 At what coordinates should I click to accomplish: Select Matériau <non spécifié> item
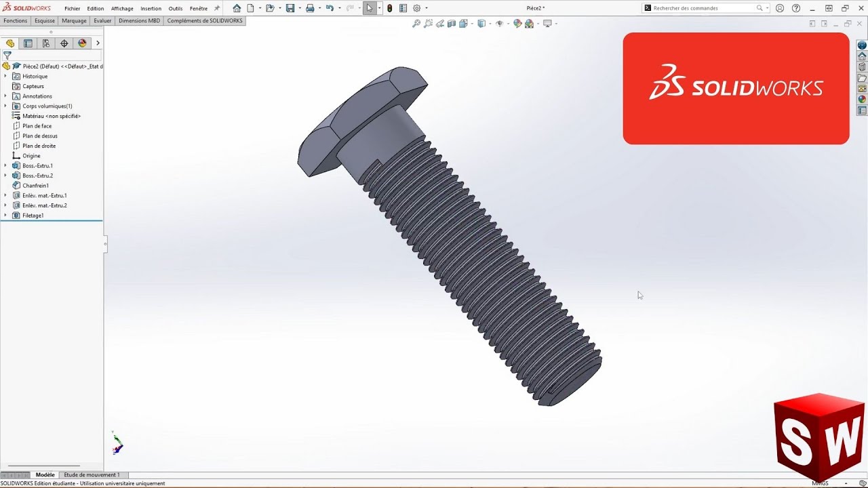click(x=52, y=116)
